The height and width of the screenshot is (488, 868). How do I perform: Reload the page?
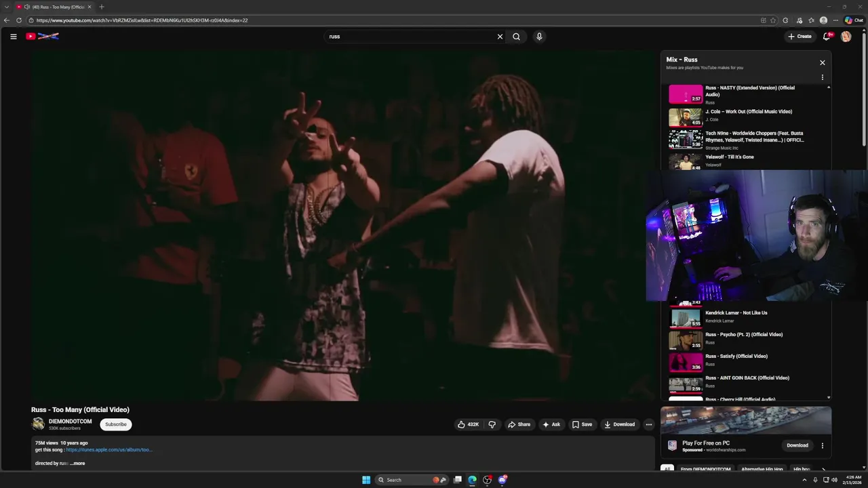(x=19, y=20)
